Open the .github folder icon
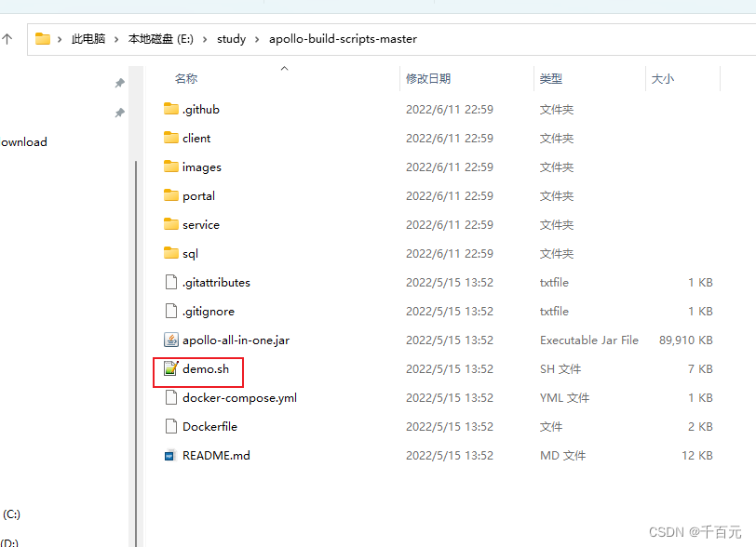 [x=172, y=109]
